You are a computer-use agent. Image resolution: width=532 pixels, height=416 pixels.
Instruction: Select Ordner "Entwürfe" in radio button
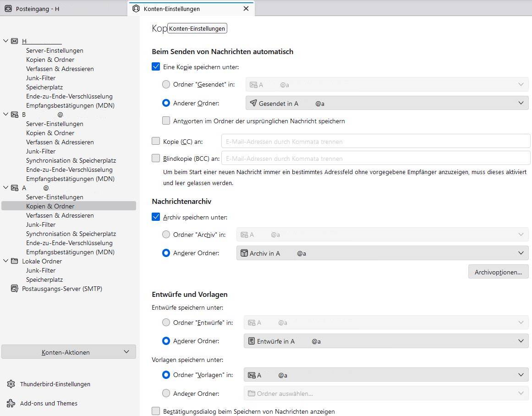[x=166, y=322]
